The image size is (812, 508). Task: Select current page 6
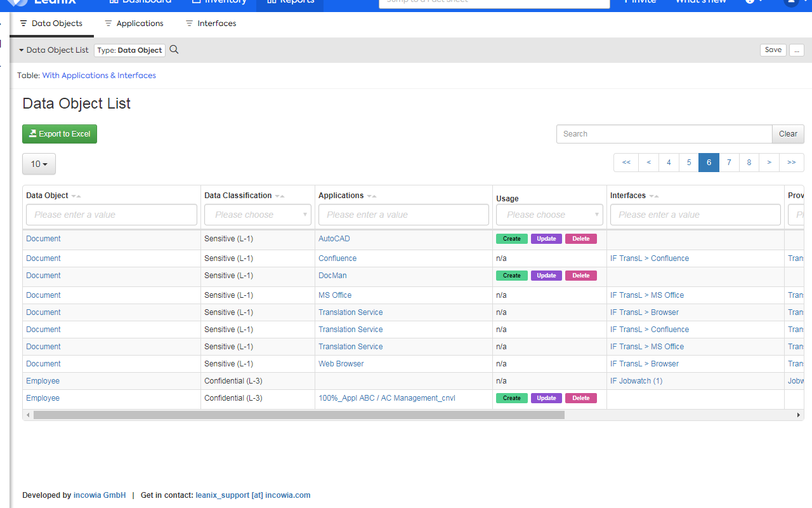tap(709, 163)
